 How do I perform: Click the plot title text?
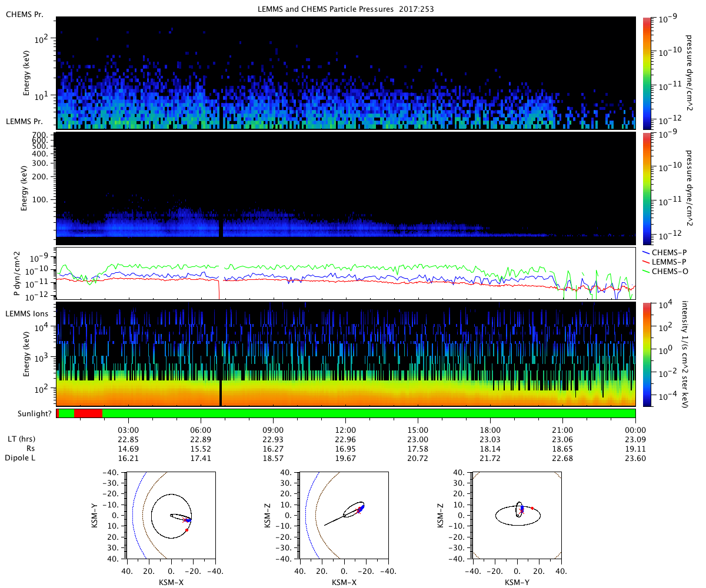coord(345,9)
